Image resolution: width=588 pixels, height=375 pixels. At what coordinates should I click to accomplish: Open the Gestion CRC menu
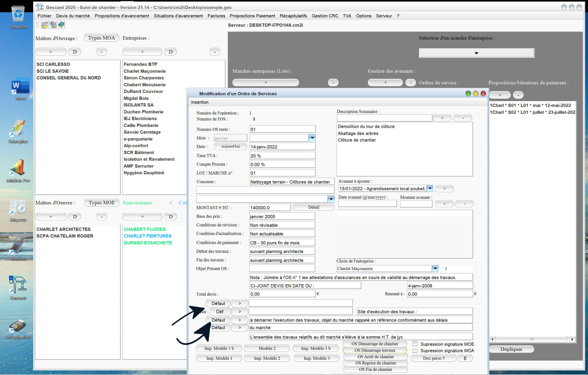tap(325, 16)
